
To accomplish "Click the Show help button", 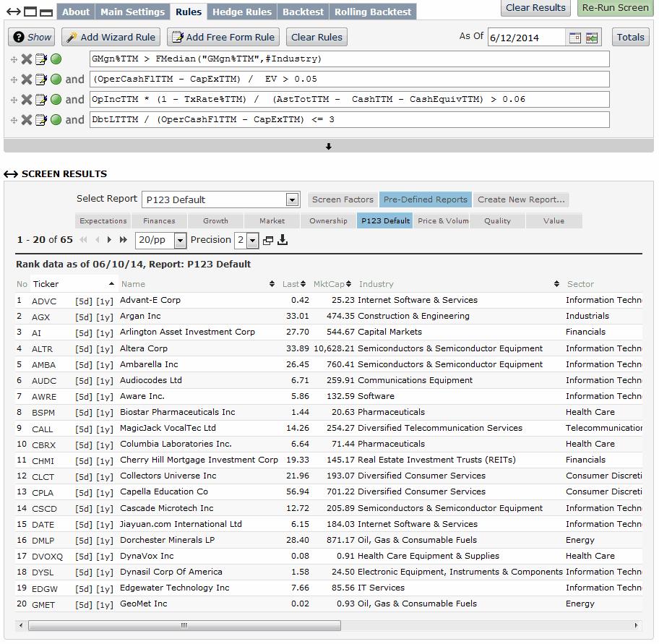I will pos(32,37).
